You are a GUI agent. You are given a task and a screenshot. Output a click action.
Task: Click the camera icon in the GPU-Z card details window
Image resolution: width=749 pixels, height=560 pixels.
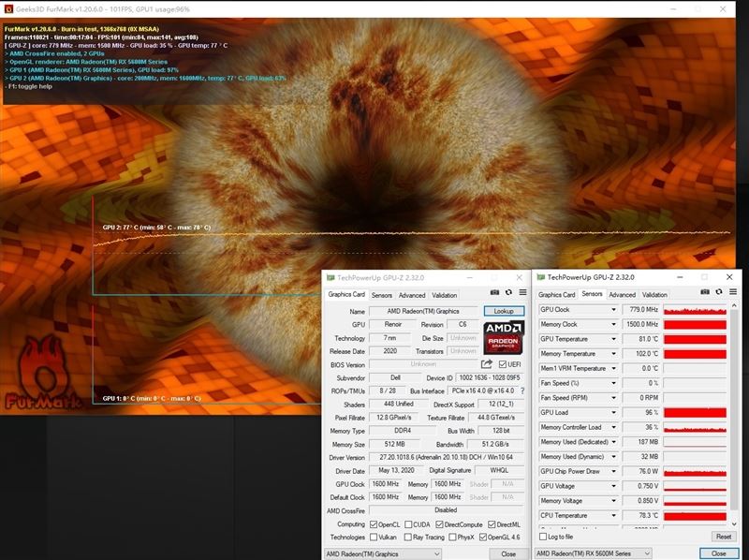495,292
